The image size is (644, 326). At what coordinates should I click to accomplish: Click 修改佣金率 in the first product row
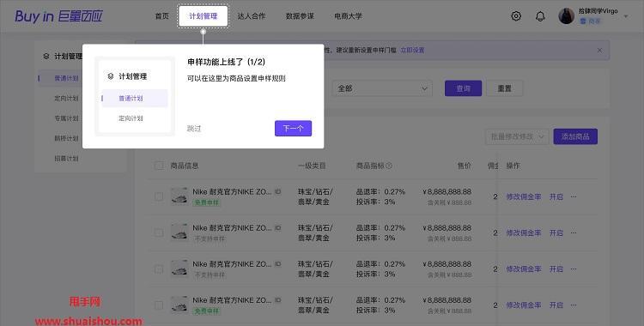524,196
